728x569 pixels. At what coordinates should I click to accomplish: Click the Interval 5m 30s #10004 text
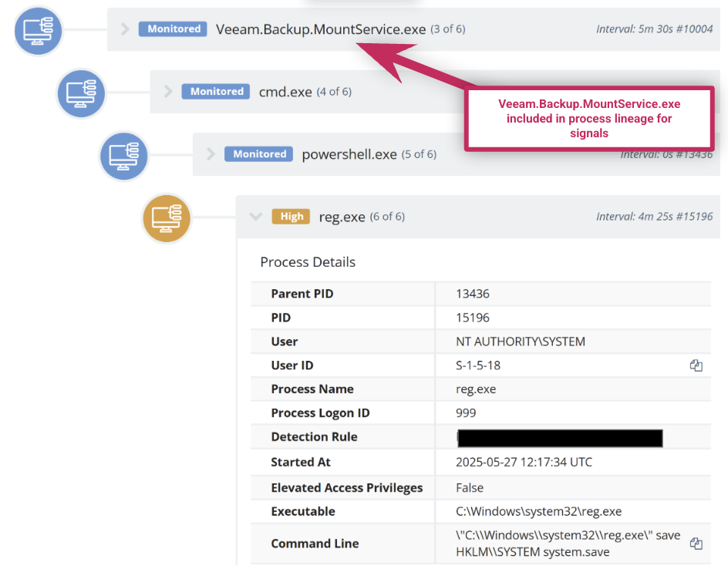pos(655,29)
